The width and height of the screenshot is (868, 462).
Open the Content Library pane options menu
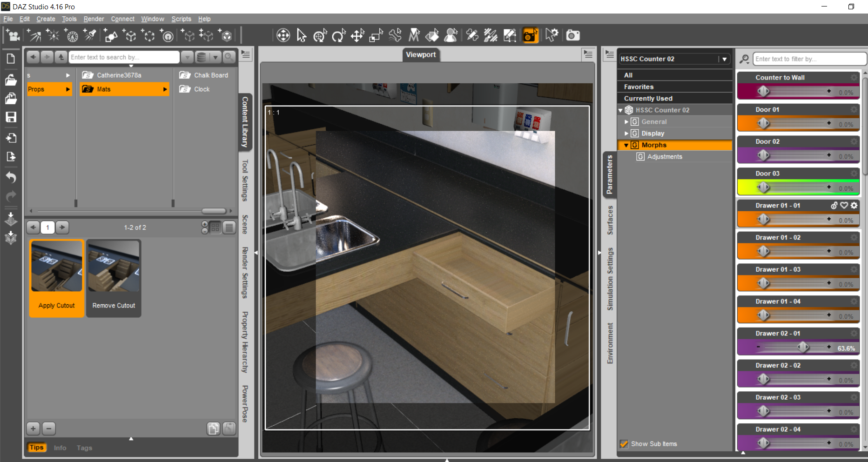point(246,55)
